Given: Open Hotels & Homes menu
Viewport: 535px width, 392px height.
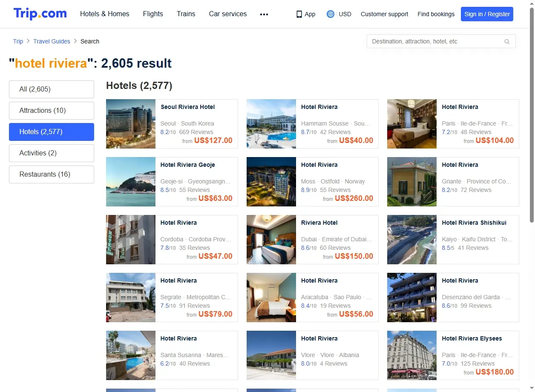Looking at the screenshot, I should pos(105,14).
